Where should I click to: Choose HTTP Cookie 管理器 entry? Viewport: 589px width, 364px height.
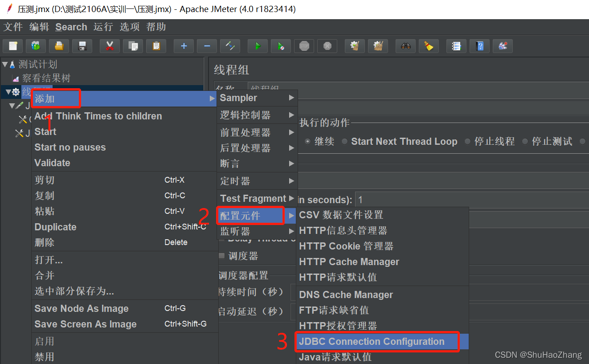382,246
